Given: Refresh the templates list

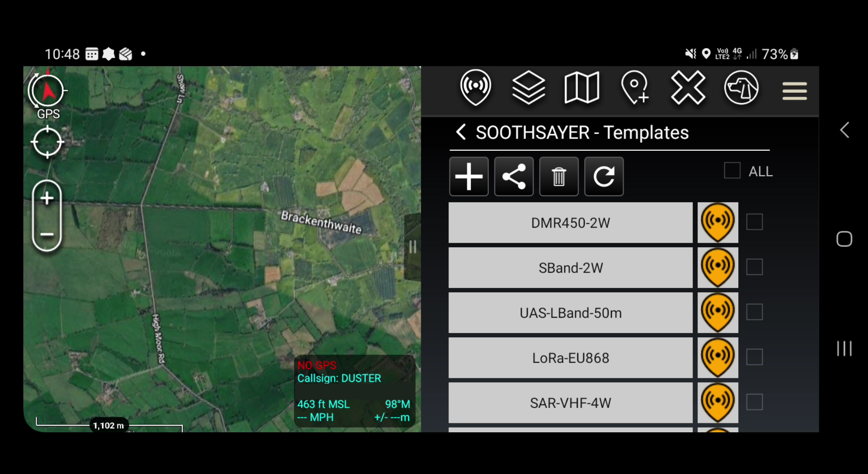Looking at the screenshot, I should point(603,177).
